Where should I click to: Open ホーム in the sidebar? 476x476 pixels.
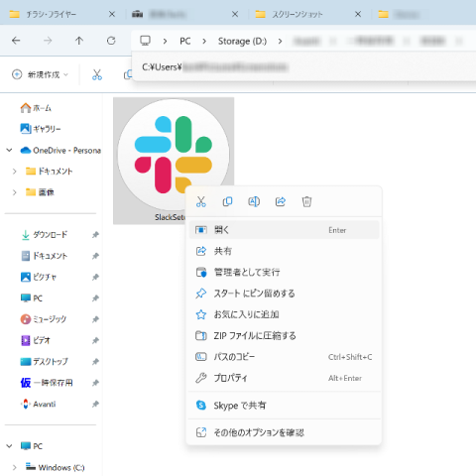click(36, 108)
